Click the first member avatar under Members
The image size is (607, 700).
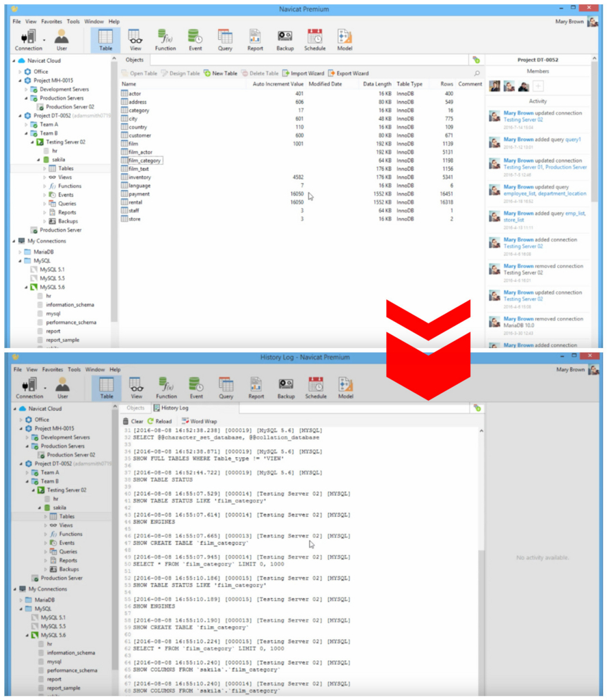494,86
